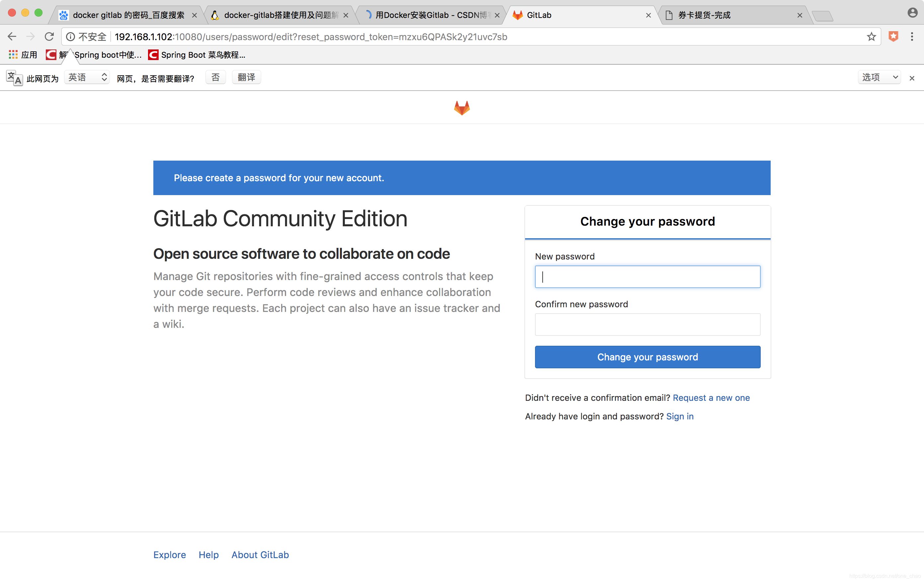Click 翻译 to translate the page
Image resolution: width=924 pixels, height=582 pixels.
pos(246,78)
